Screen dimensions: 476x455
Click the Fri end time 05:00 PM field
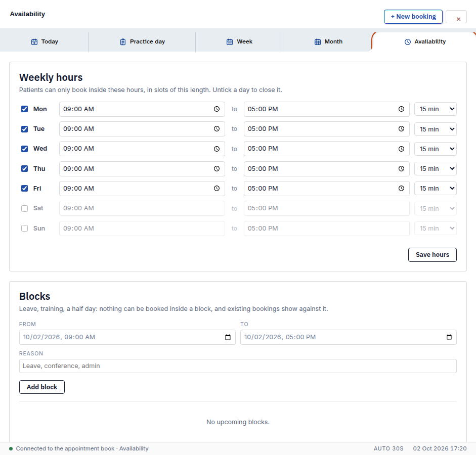[326, 189]
